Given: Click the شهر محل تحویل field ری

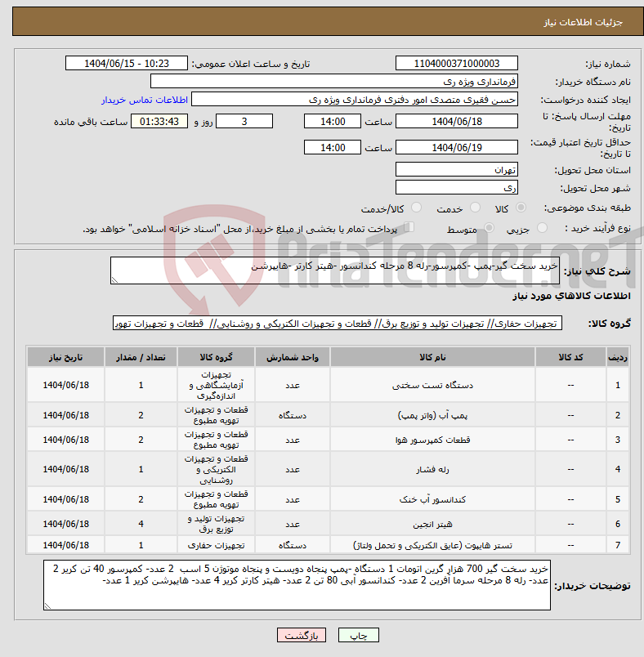Looking at the screenshot, I should pyautogui.click(x=457, y=188).
